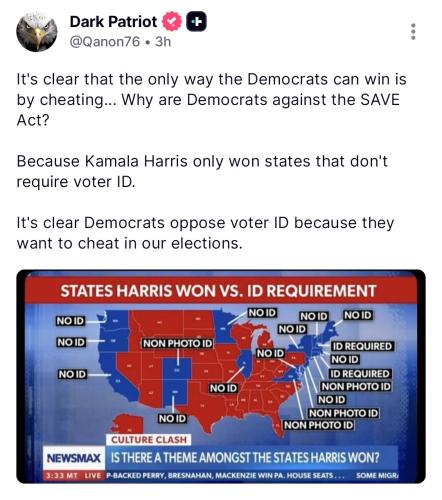Open the Dark Patriot display name
Viewport: 442px width, 500px height.
tap(113, 22)
